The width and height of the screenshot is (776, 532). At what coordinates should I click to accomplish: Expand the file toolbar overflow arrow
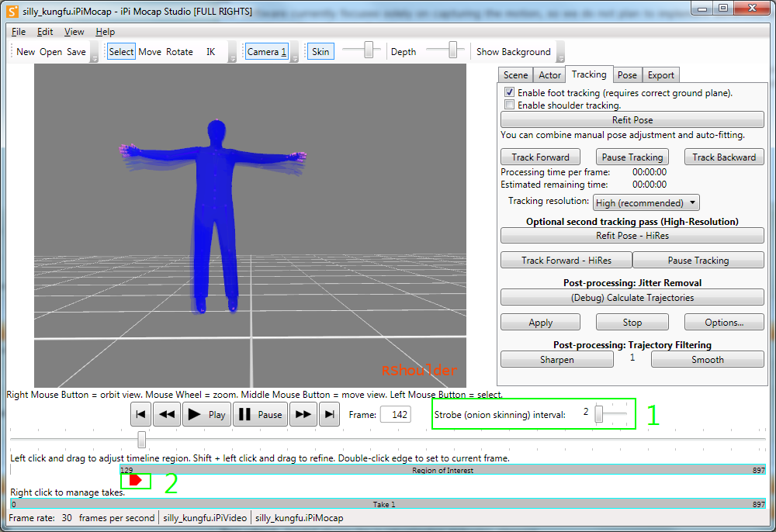point(94,52)
